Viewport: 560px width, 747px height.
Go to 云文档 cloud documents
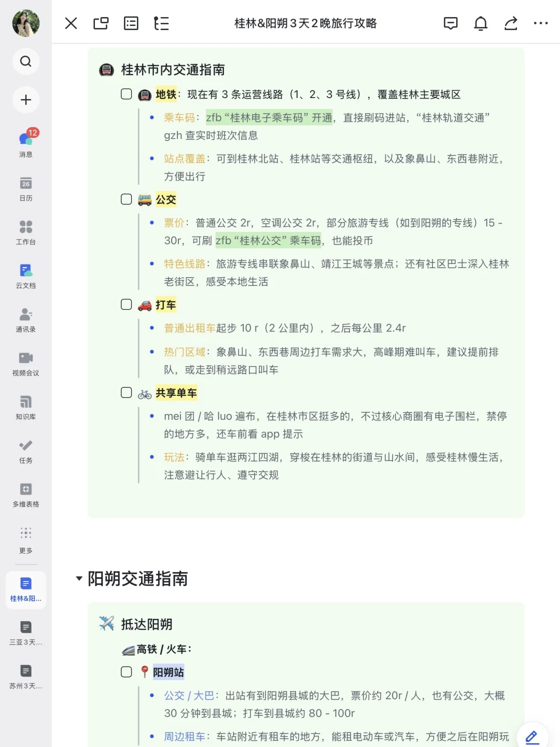point(25,275)
